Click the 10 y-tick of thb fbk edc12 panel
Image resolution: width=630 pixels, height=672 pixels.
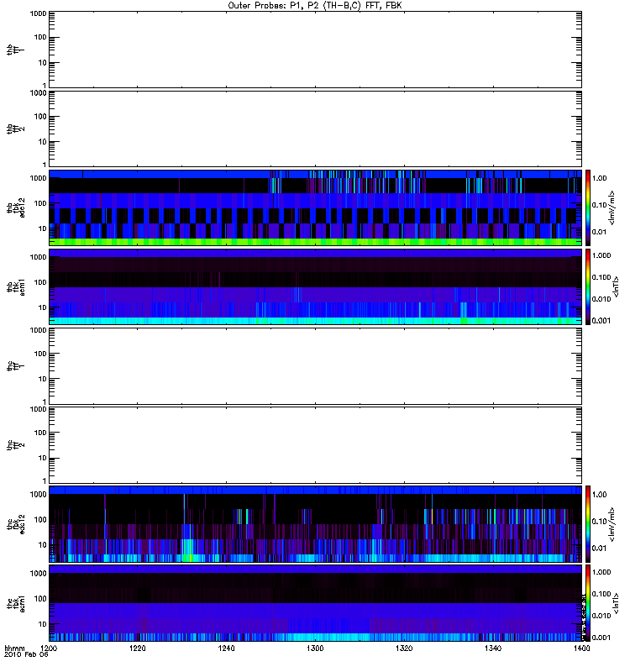(42, 228)
